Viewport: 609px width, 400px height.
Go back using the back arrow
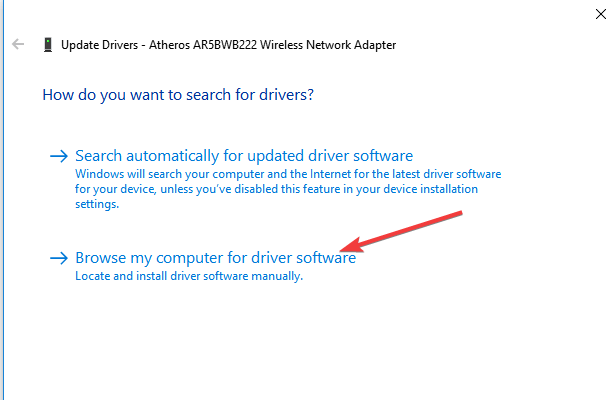pos(18,44)
